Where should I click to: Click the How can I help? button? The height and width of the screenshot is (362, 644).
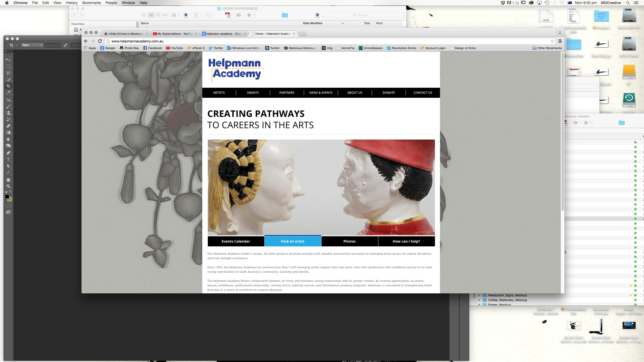coord(406,241)
